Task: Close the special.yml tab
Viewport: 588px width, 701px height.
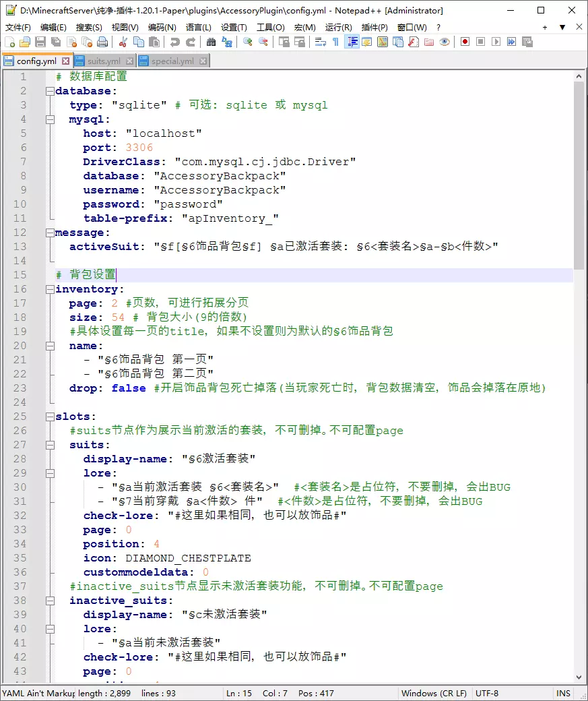Action: [203, 61]
